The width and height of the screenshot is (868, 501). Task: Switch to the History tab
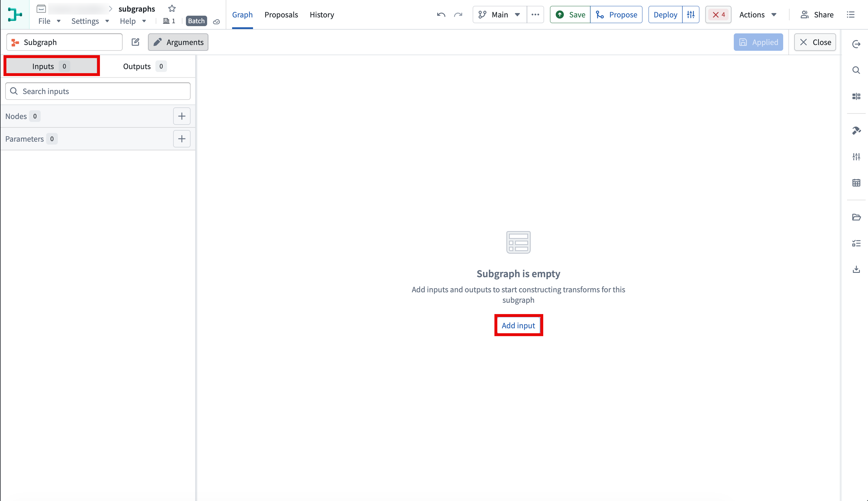322,15
